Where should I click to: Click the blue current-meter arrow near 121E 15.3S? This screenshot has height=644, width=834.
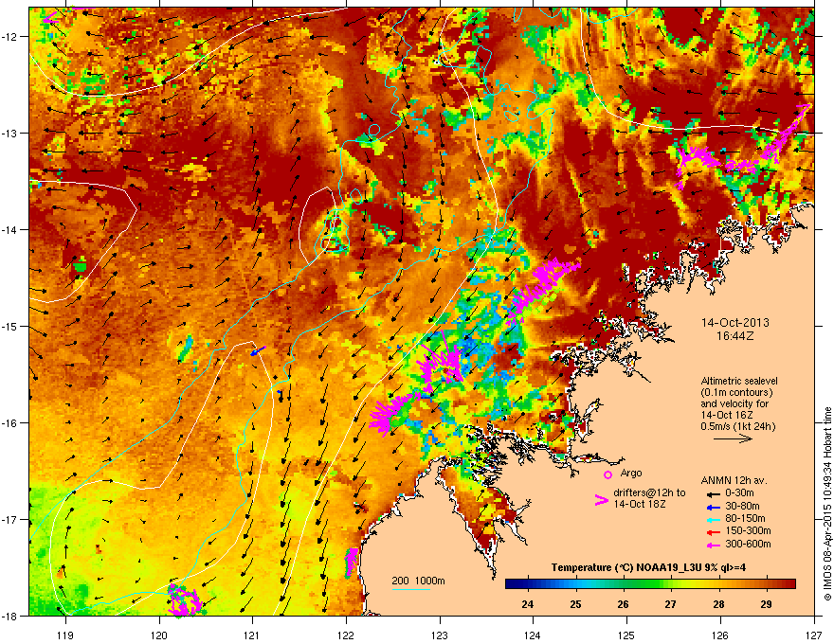pyautogui.click(x=258, y=351)
